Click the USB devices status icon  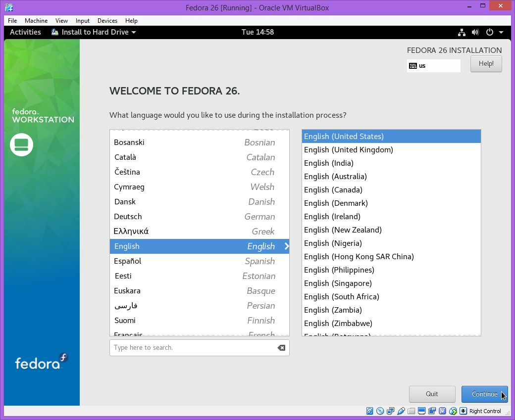click(x=401, y=411)
